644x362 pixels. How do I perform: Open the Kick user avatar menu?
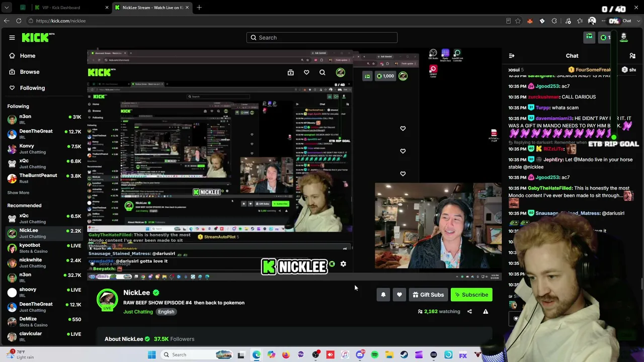(x=623, y=37)
